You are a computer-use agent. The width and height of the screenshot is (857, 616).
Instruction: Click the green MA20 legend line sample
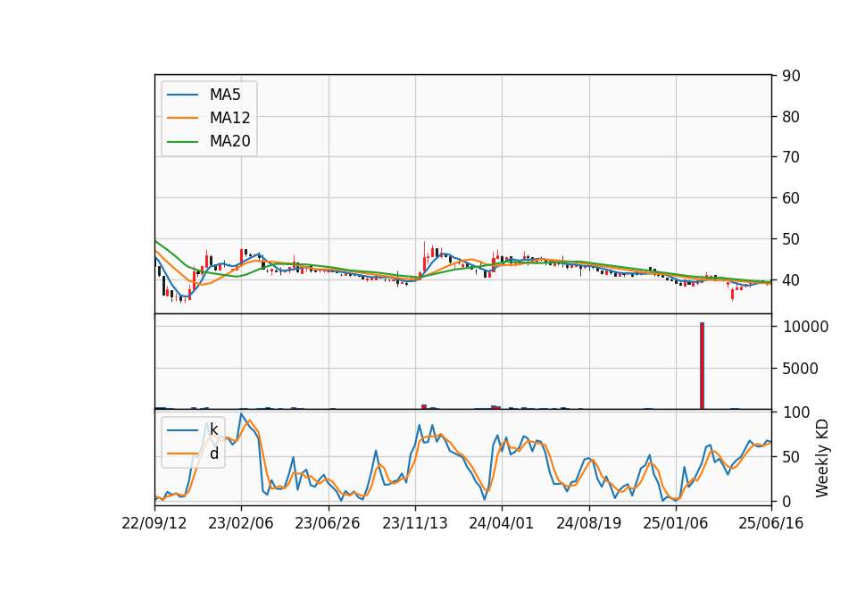point(182,142)
